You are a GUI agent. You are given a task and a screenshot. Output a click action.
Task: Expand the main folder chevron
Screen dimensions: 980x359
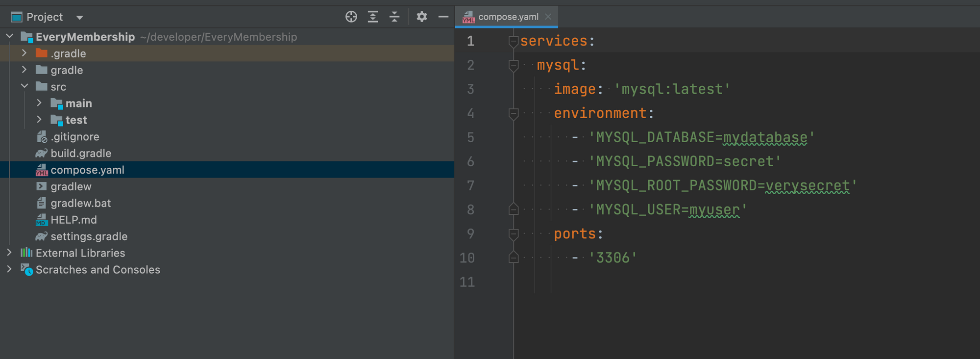[x=39, y=103]
